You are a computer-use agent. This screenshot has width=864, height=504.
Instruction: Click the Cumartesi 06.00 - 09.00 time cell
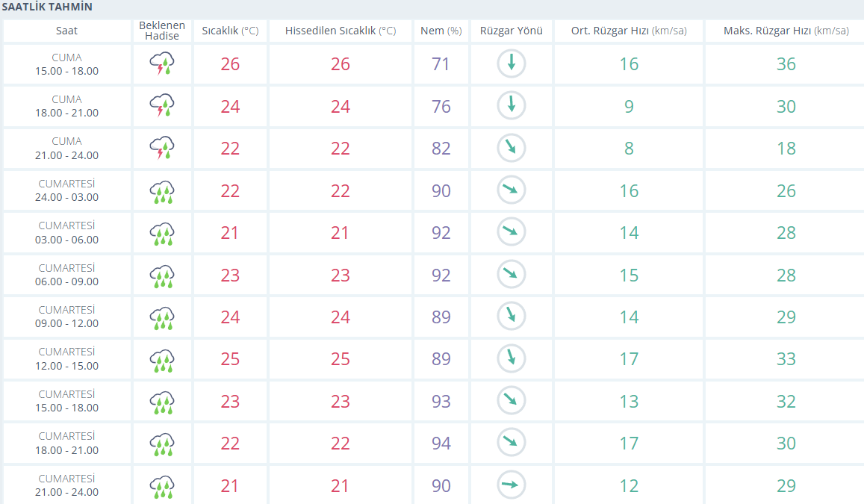click(x=66, y=274)
